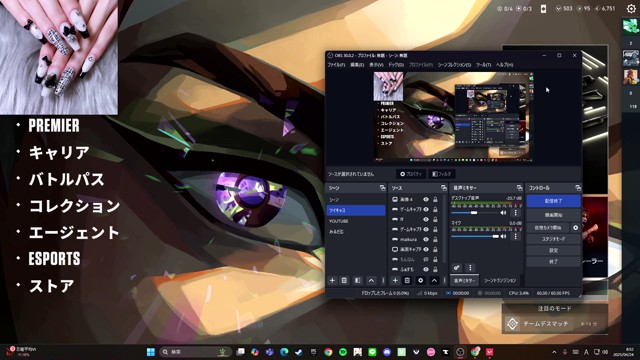Mute the マイク speaker icon
Viewport: 640px width, 360px height.
pyautogui.click(x=504, y=236)
